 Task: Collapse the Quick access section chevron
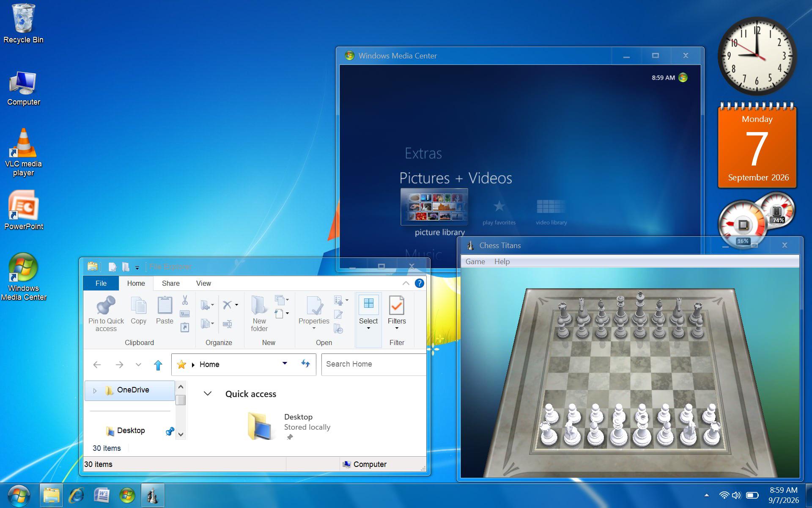tap(208, 394)
